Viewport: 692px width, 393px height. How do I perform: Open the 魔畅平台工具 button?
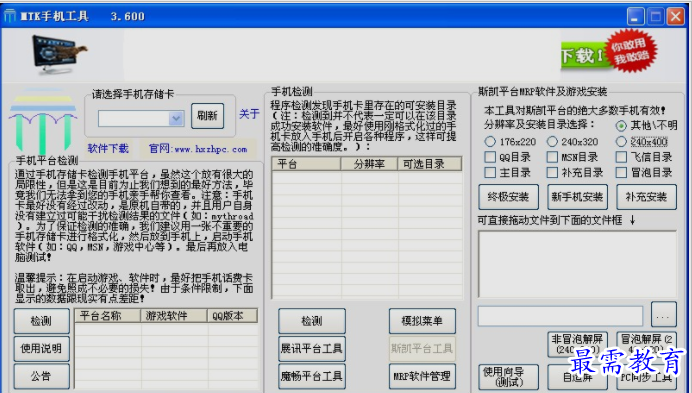312,376
